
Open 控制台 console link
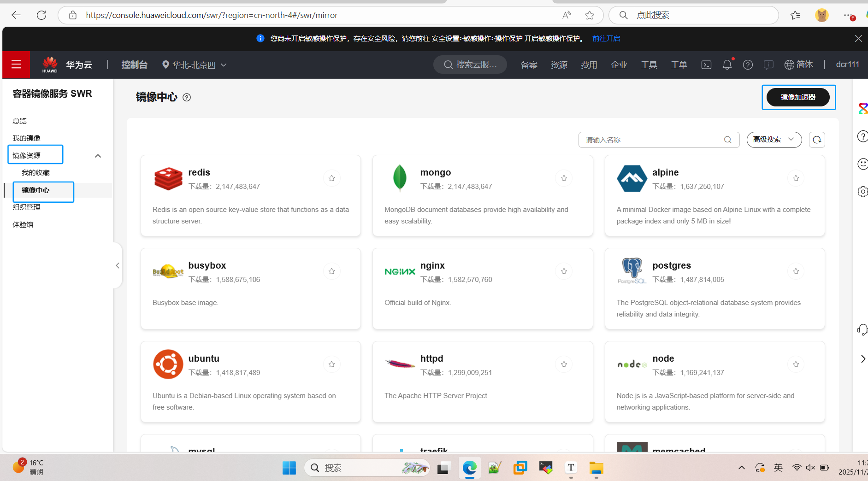134,65
